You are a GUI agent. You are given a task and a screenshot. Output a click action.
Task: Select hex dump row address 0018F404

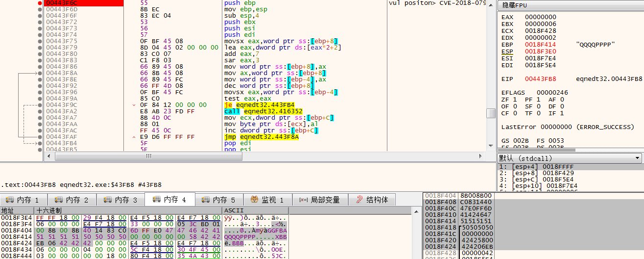17,230
